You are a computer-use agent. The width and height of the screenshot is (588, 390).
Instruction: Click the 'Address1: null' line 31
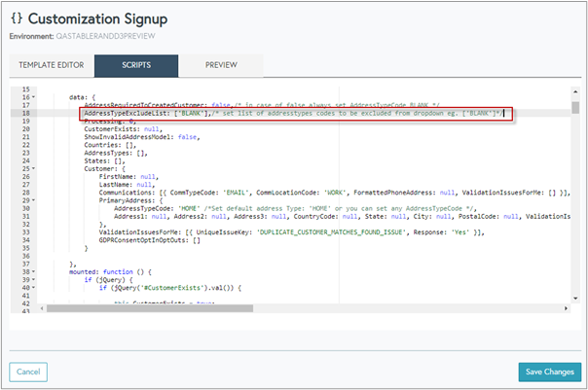342,217
